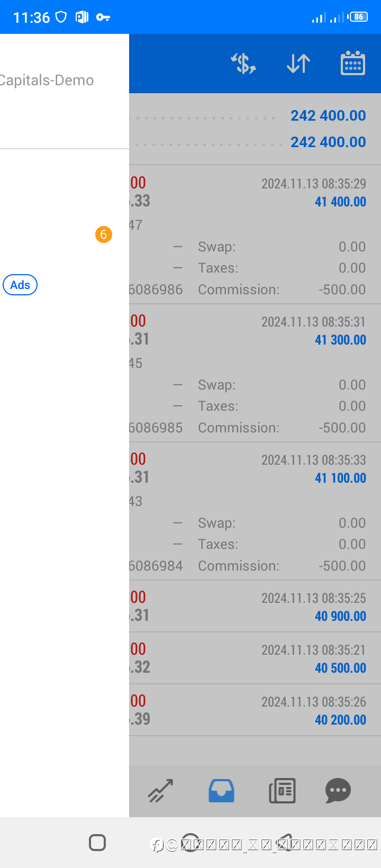The width and height of the screenshot is (381, 868).
Task: Collapse the deal with profit 41 100.00
Action: click(255, 511)
